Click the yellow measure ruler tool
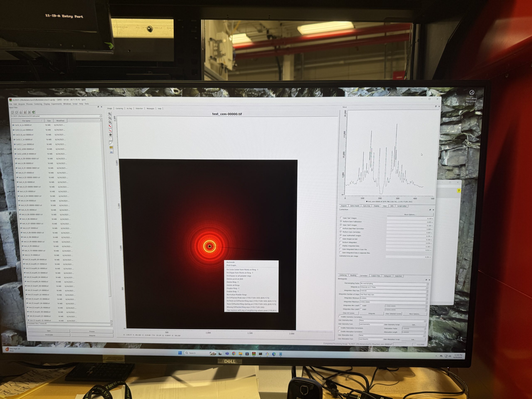Screen dimensions: 532x399 pos(111,147)
